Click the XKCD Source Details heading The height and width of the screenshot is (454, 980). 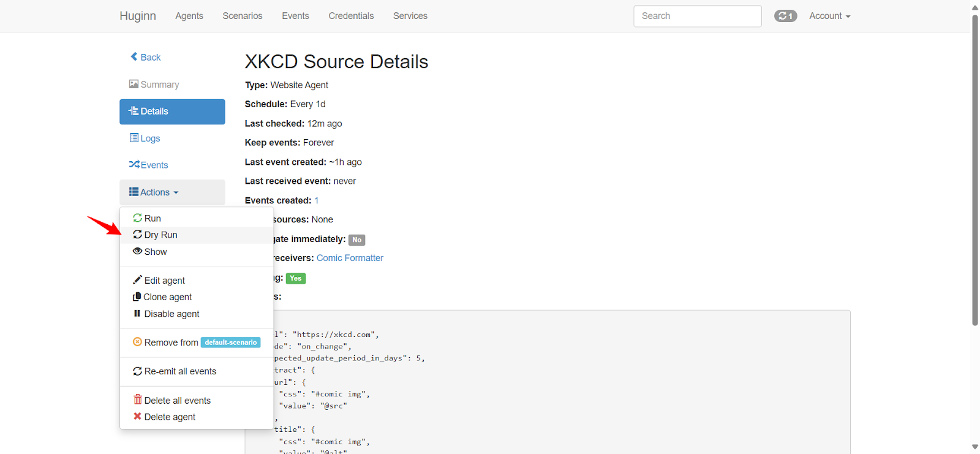tap(336, 62)
